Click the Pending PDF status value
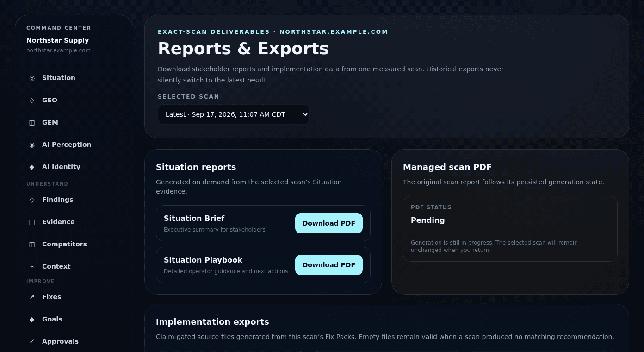Viewport: 644px width, 352px height. click(427, 220)
